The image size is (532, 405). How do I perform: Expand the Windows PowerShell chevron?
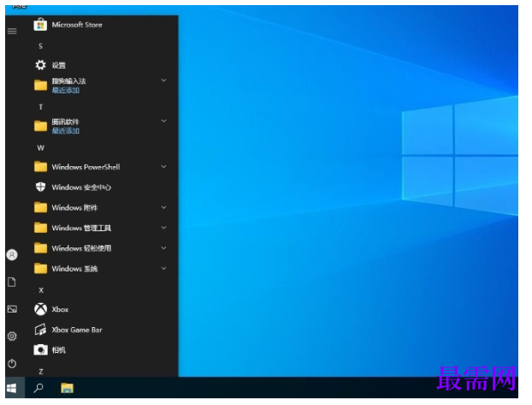163,167
